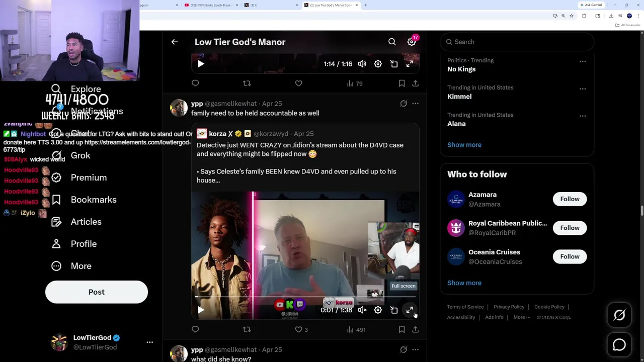This screenshot has height=362, width=644.
Task: Reply to the post with 79 views
Action: [195, 83]
